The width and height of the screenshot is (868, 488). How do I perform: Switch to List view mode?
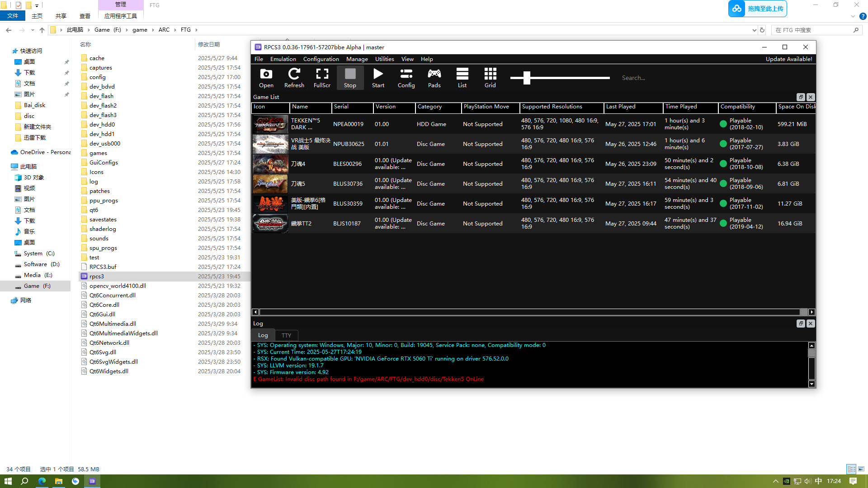(x=462, y=78)
